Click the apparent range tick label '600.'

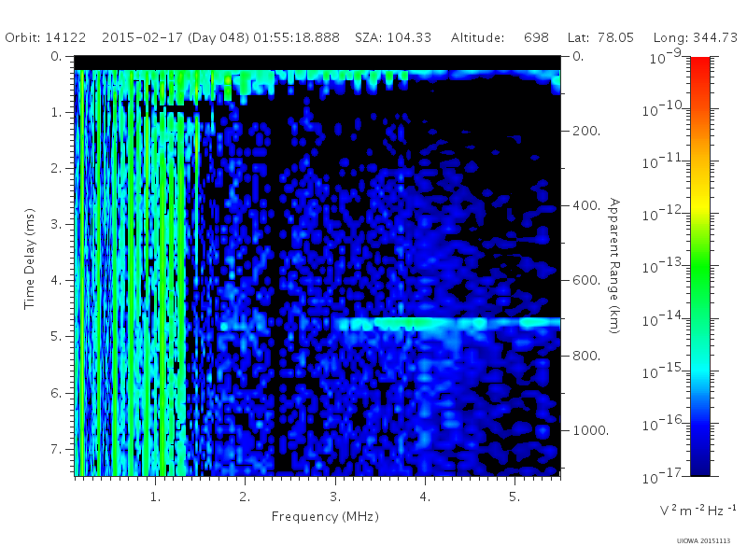pyautogui.click(x=586, y=280)
